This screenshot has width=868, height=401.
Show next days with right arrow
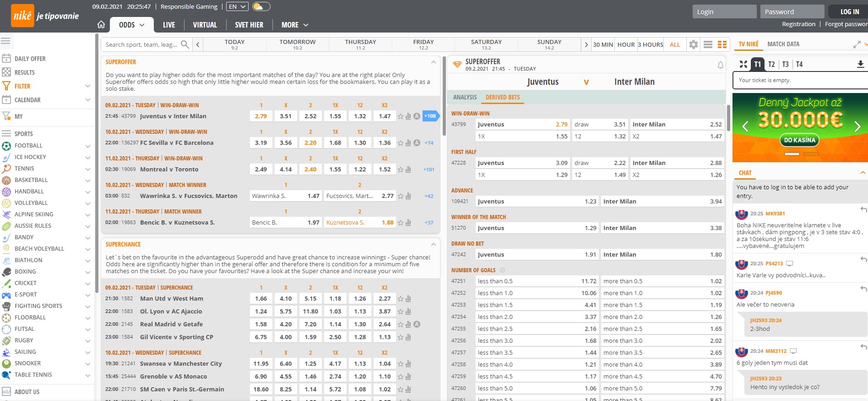586,44
